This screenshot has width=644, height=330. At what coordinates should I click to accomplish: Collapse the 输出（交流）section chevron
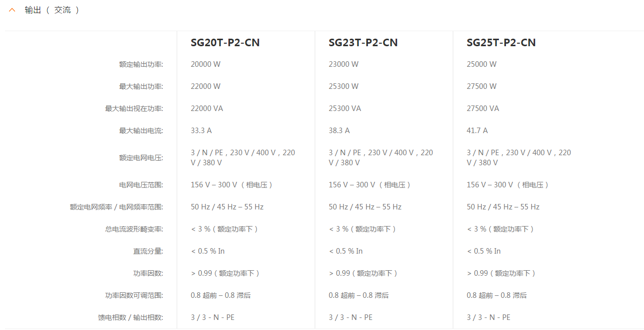click(12, 10)
